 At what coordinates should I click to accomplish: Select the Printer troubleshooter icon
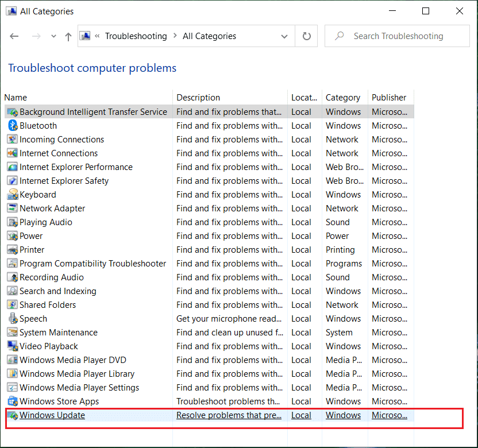coord(13,249)
